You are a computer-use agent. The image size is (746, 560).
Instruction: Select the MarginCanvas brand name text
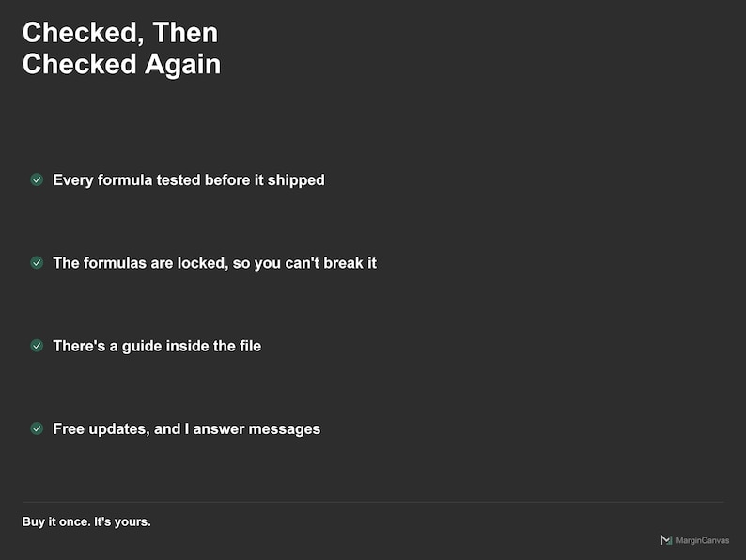point(703,540)
